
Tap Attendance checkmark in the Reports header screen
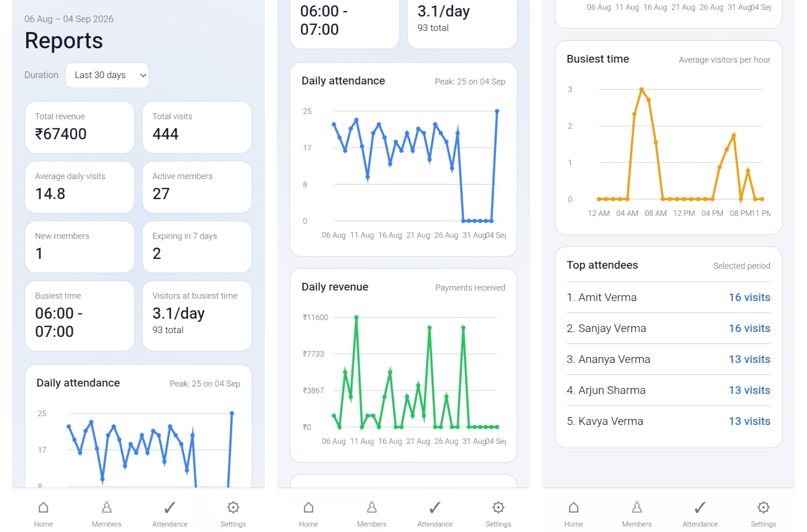point(170,508)
